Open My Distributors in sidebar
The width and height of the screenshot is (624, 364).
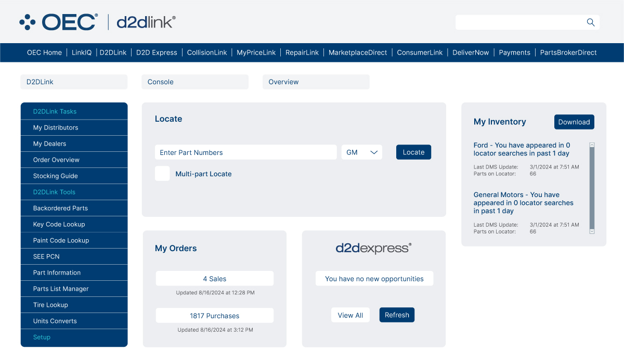[x=74, y=128]
